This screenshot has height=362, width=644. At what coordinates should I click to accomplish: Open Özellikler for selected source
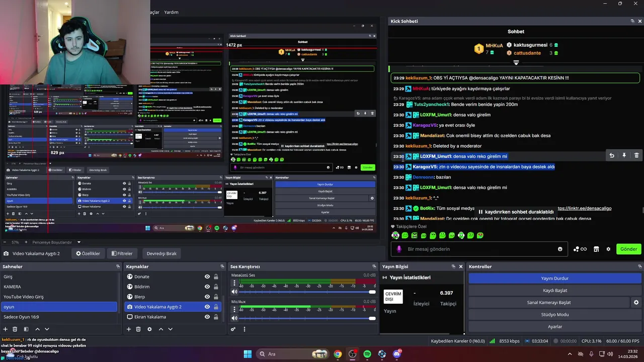(x=88, y=253)
